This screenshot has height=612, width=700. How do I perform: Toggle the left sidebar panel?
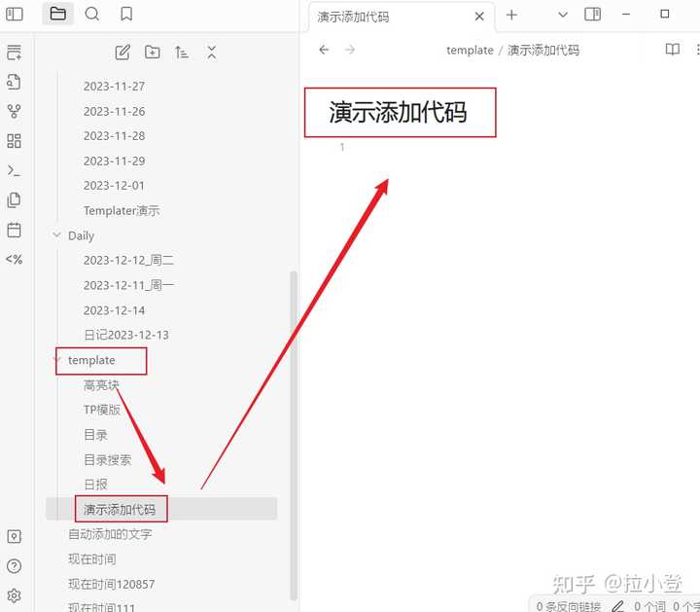[x=15, y=14]
